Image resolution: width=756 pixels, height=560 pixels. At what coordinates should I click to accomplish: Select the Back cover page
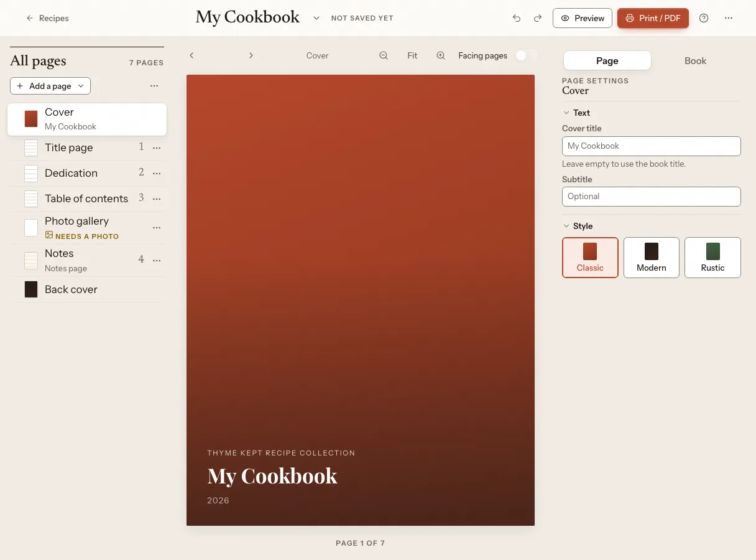pos(87,289)
